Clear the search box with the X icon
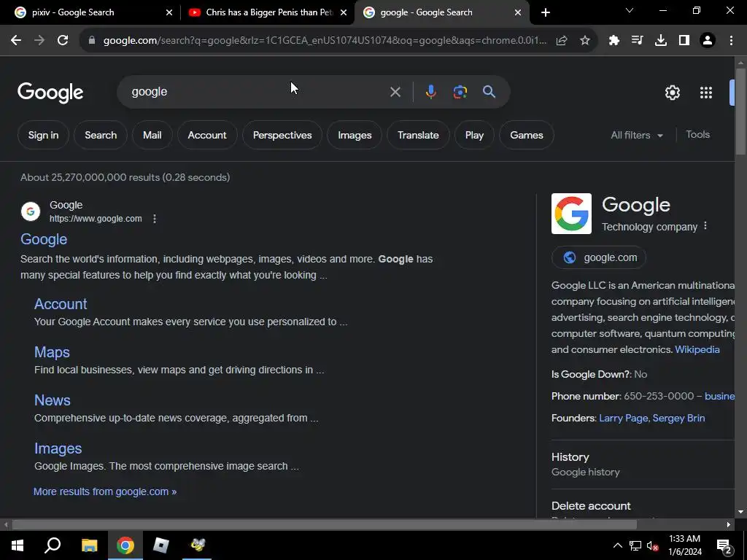The height and width of the screenshot is (560, 747). 395,92
